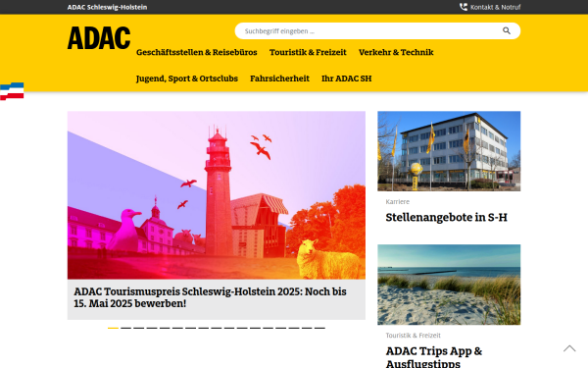Select the yellow active carousel indicator
The height and width of the screenshot is (368, 588).
(113, 328)
